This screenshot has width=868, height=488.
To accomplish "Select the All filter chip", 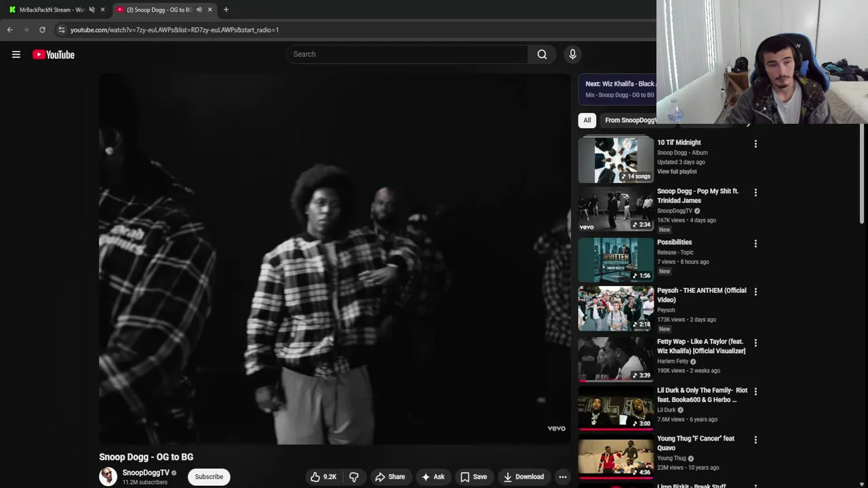I will pyautogui.click(x=587, y=120).
